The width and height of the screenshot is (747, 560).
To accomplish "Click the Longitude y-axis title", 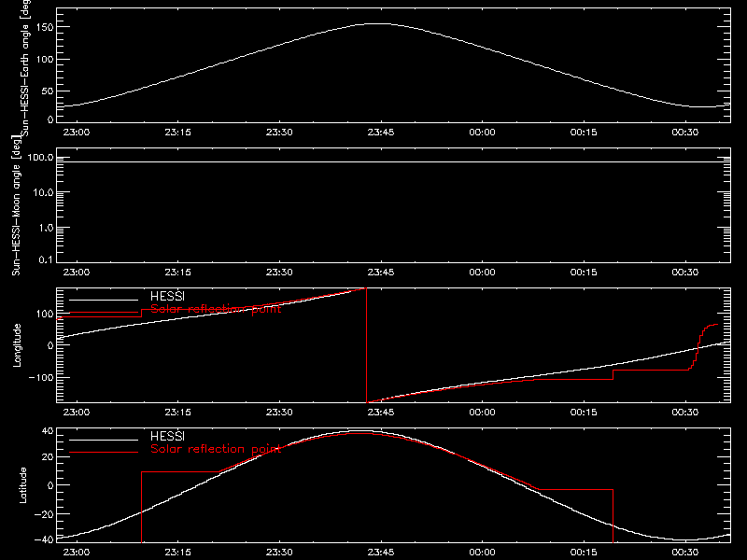I will [x=17, y=345].
